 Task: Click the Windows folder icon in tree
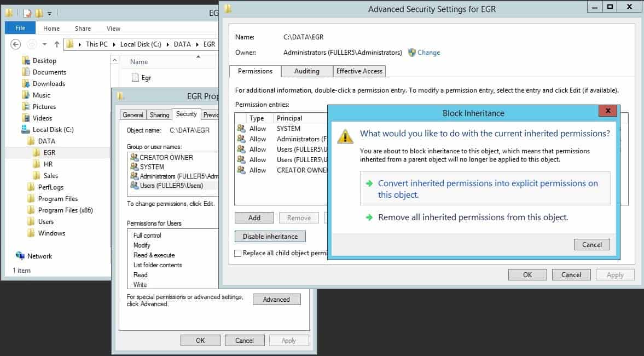coord(31,233)
